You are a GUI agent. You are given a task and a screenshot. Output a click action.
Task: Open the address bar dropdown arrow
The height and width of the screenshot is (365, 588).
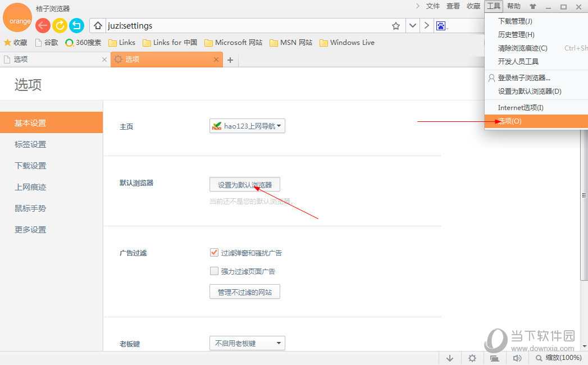tap(413, 25)
